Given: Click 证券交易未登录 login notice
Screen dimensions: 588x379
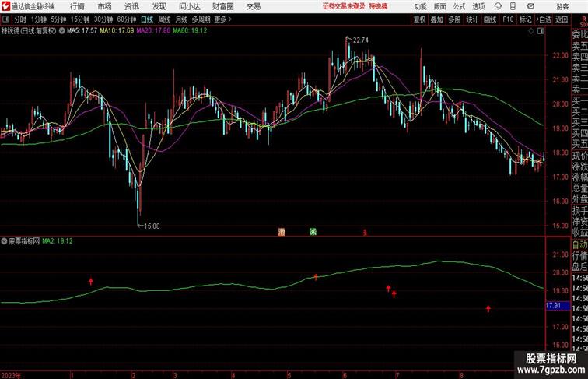Looking at the screenshot, I should click(x=344, y=6).
